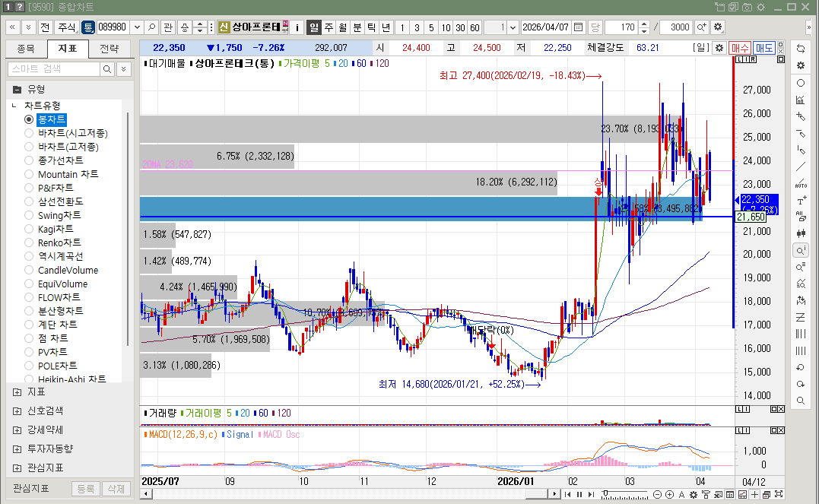Click the smart search magnifier in left panel
819x504 pixels.
[107, 69]
